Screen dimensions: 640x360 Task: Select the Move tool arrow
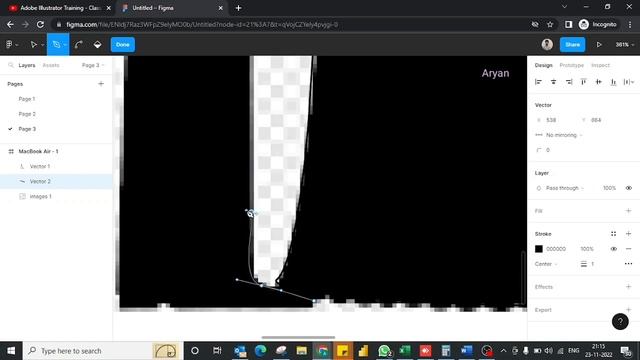[x=33, y=44]
